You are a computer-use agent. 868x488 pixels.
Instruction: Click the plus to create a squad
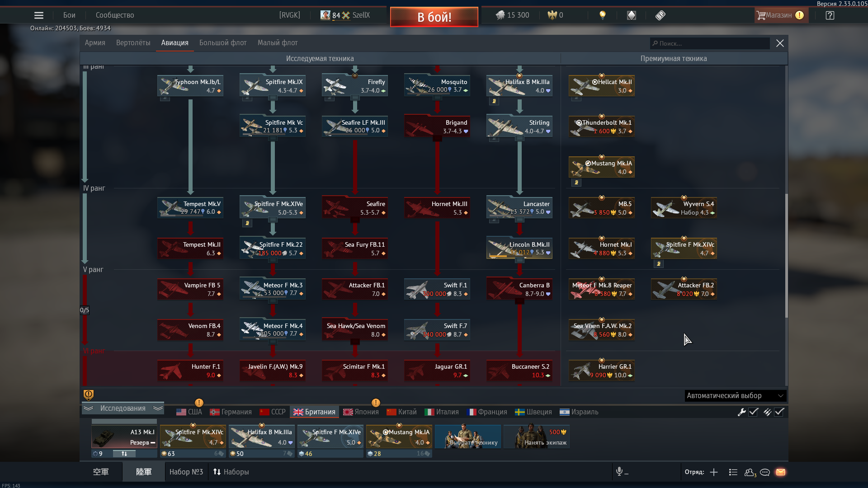[714, 472]
